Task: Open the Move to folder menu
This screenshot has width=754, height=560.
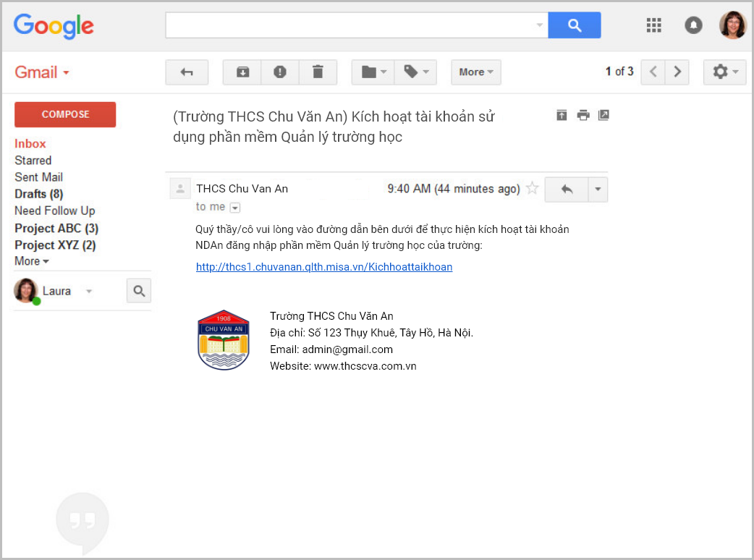Action: coord(373,72)
